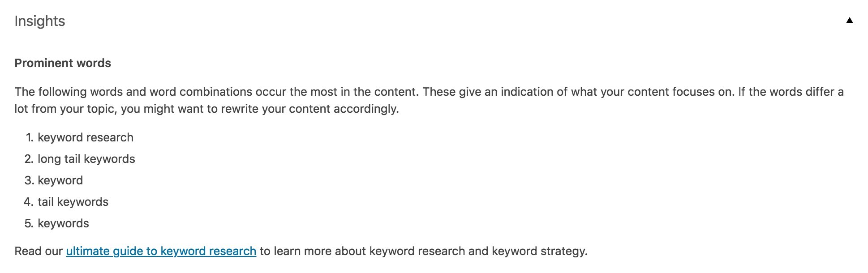Click the number 1 list marker
Viewport: 868px width, 273px height.
pos(30,137)
